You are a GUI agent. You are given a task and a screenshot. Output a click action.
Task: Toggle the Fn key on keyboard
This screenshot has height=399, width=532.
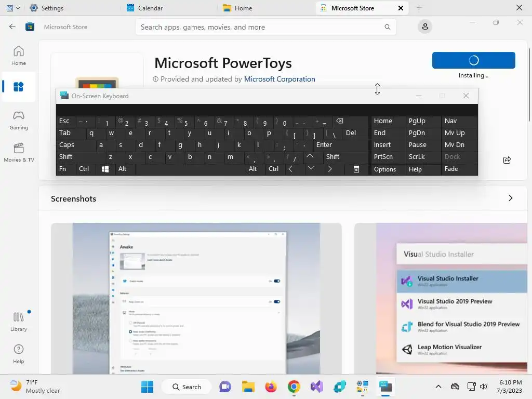[x=66, y=169]
